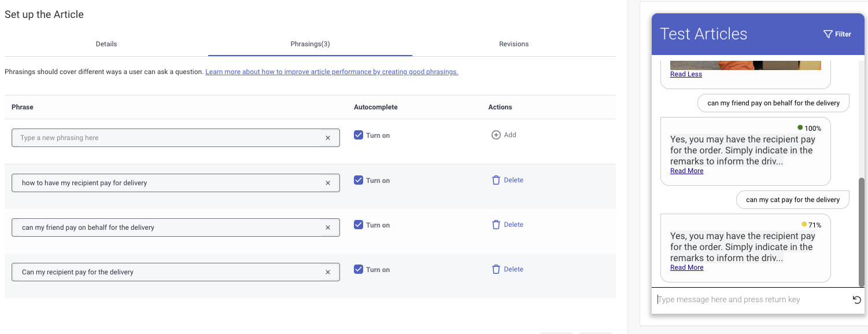Switch to the Details tab
This screenshot has width=868, height=334.
pos(106,44)
